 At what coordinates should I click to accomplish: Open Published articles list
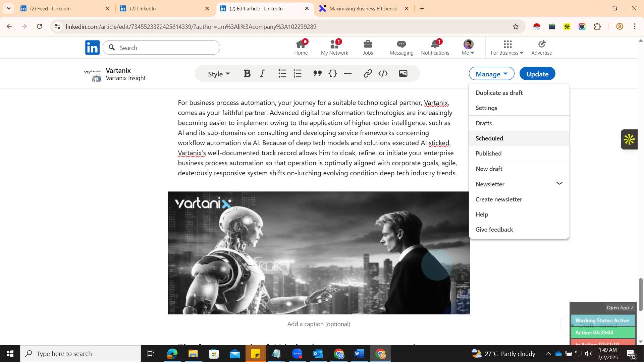coord(519,154)
